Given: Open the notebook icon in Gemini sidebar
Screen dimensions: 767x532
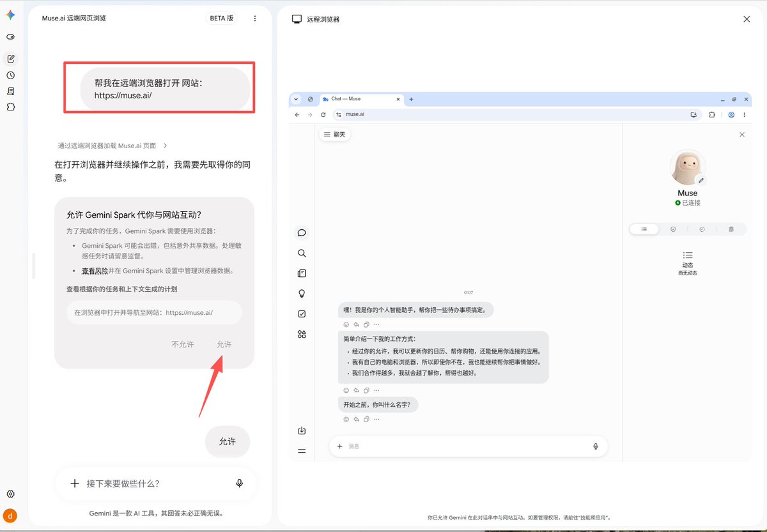Looking at the screenshot, I should [11, 91].
